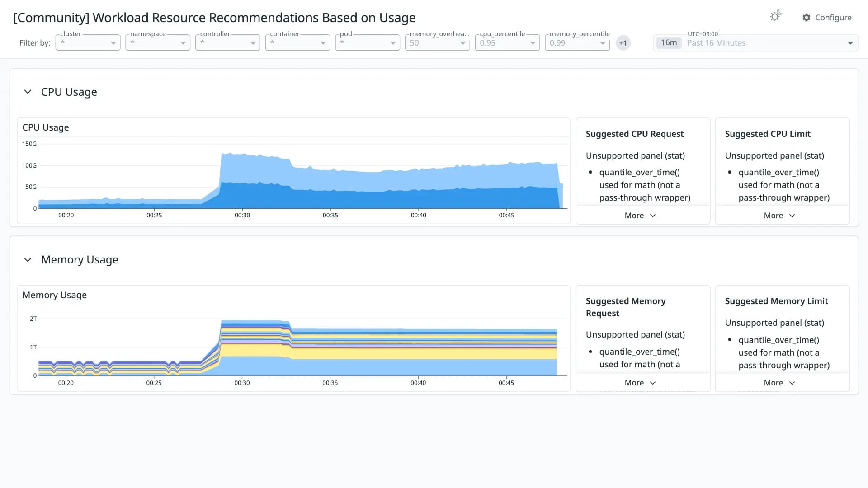Click Unsupported panel (stat) in Memory Limit

[774, 323]
